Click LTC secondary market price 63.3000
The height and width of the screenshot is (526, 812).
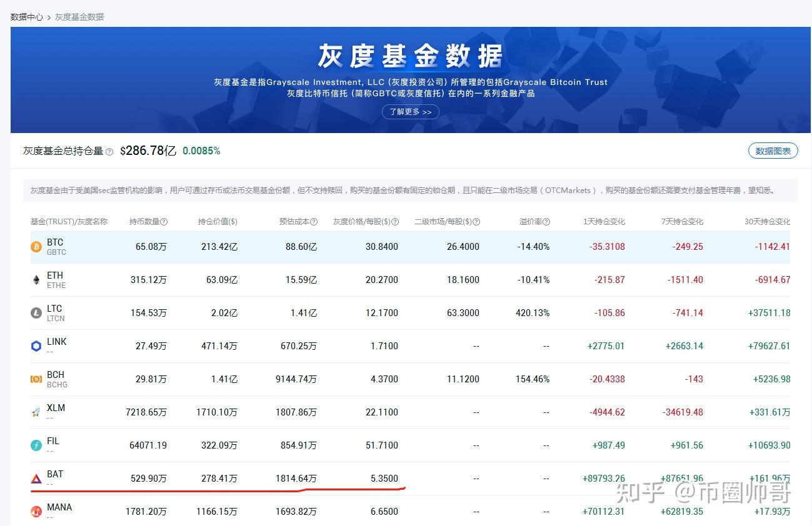(x=463, y=313)
